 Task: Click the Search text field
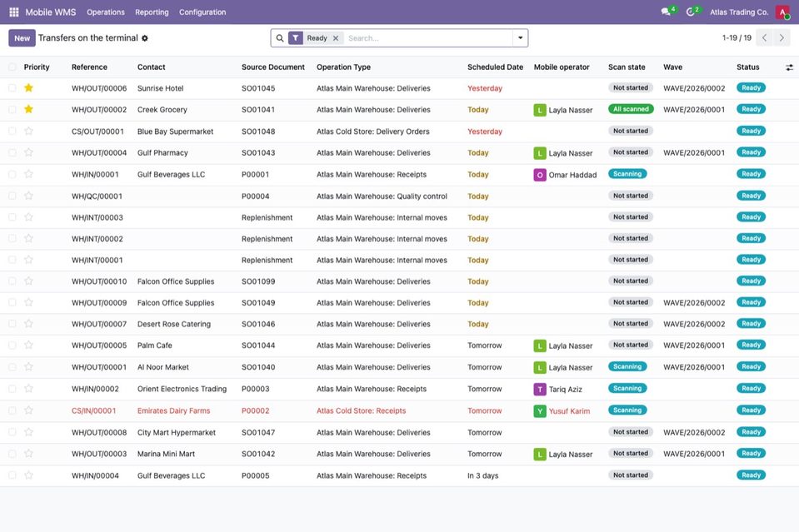(x=428, y=38)
